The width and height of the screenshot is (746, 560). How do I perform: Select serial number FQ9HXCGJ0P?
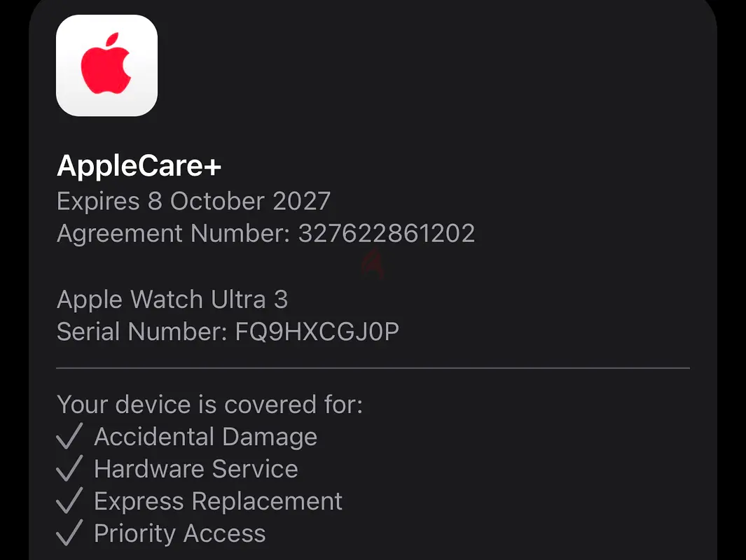pyautogui.click(x=317, y=332)
